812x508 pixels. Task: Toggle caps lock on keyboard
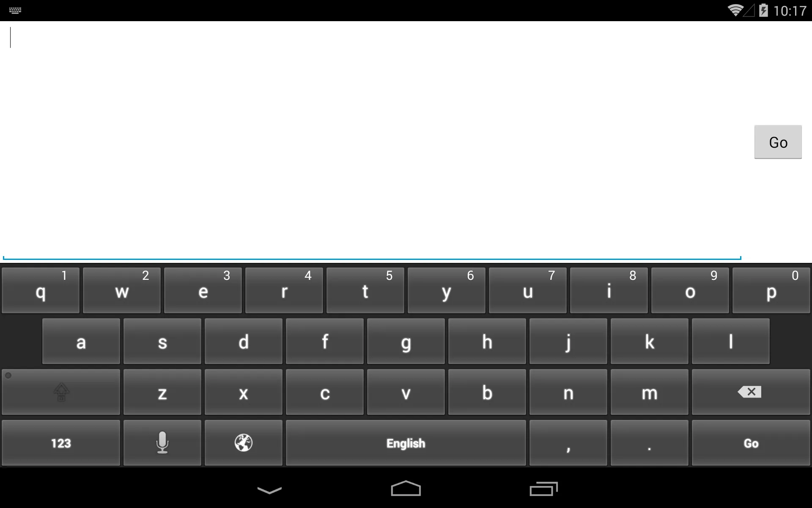point(60,392)
